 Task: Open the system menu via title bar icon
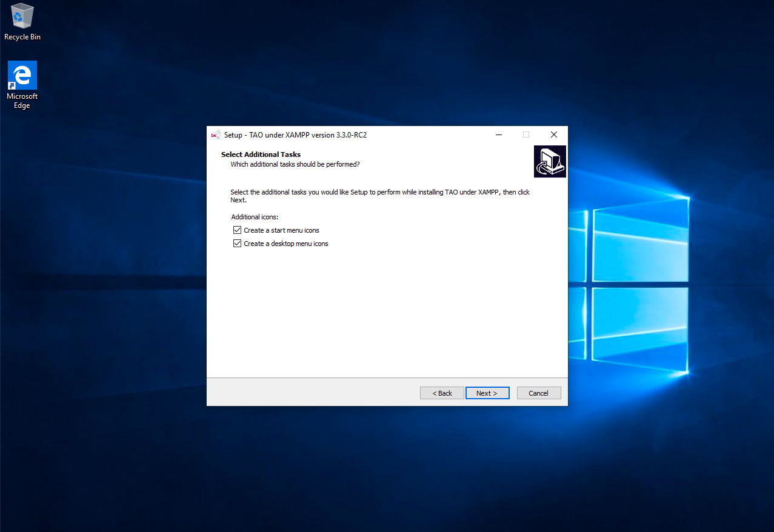point(216,135)
